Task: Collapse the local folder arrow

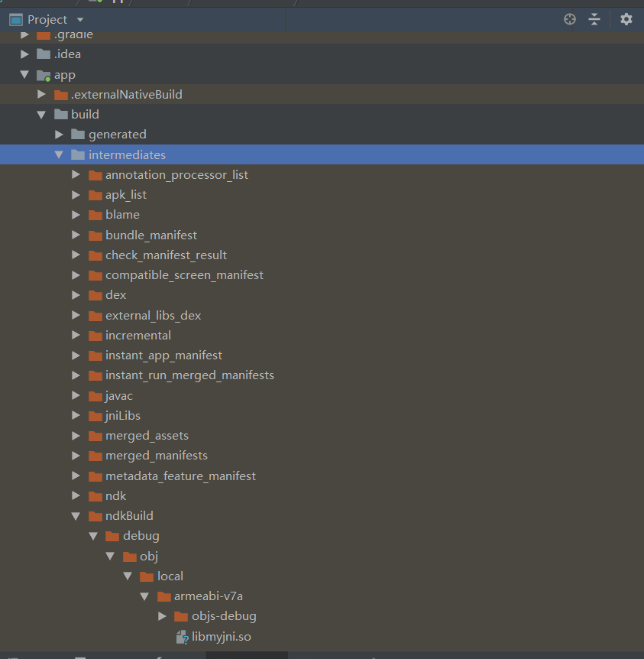Action: pyautogui.click(x=128, y=576)
